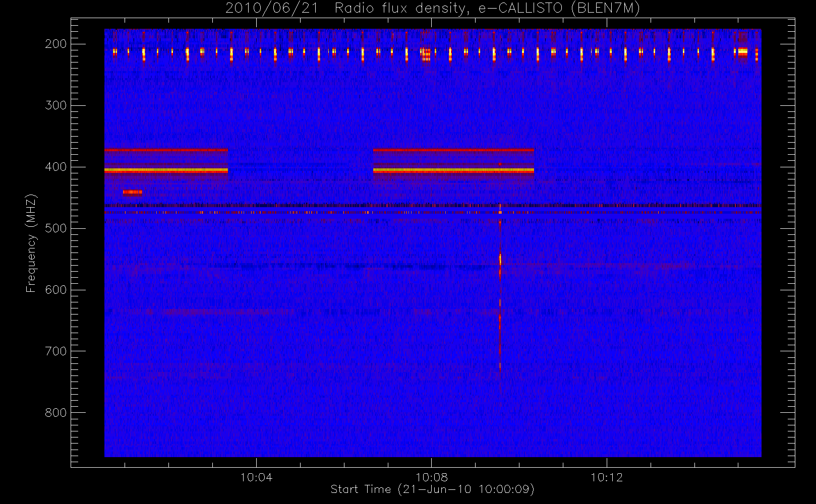Click the 300 frequency tick label
This screenshot has height=504, width=816.
(56, 105)
